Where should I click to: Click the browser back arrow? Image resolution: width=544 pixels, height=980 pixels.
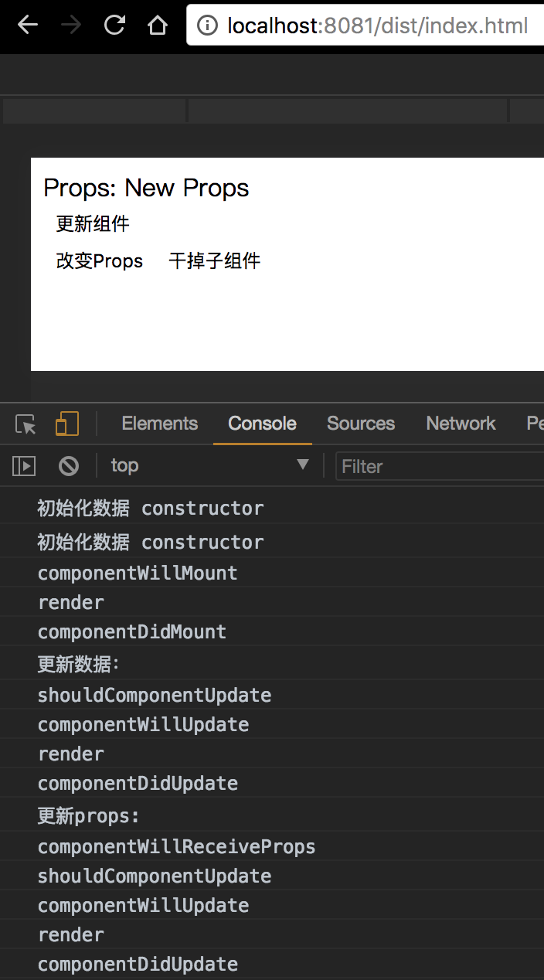28,26
